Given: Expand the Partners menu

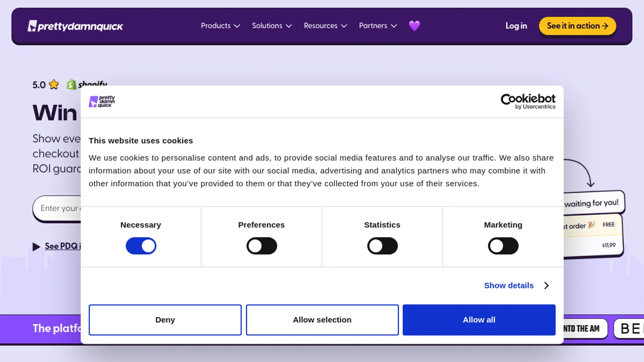Looking at the screenshot, I should tap(378, 26).
